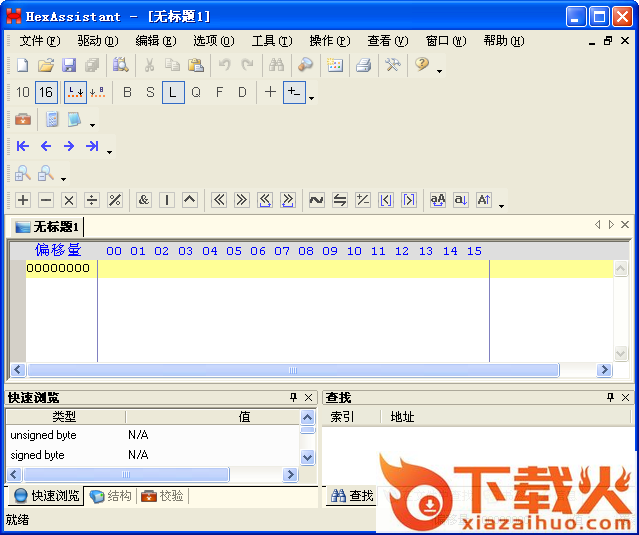Open settings with the hammer-wrench icon
The width and height of the screenshot is (639, 535).
pos(392,65)
